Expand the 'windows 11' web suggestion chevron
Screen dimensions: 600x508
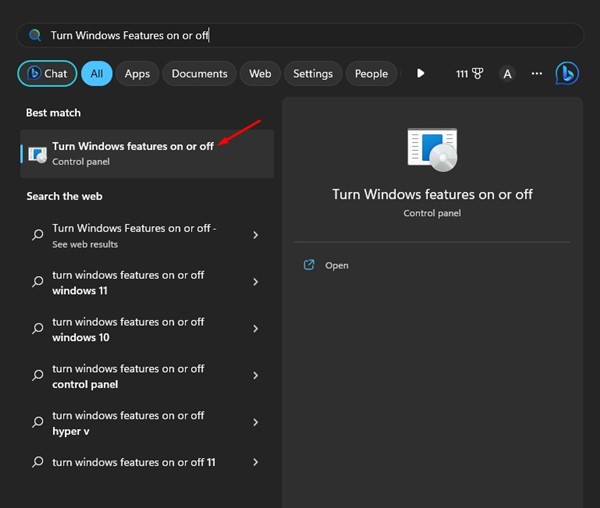pos(256,282)
